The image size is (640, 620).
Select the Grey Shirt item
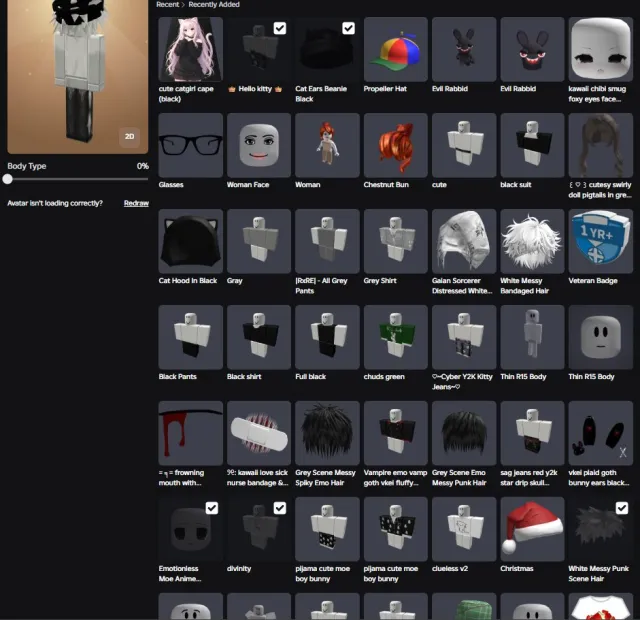396,241
